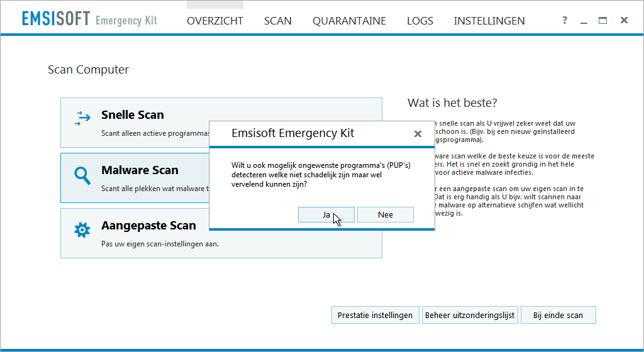
Task: Click the Malware Scan magnifier icon
Action: click(82, 175)
